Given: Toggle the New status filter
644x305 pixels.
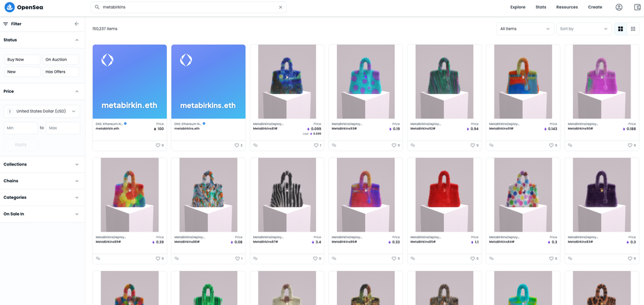Looking at the screenshot, I should (x=23, y=72).
